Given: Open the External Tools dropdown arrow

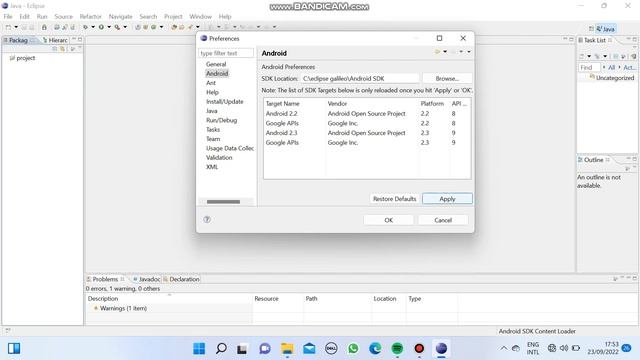Looking at the screenshot, I should (x=125, y=27).
